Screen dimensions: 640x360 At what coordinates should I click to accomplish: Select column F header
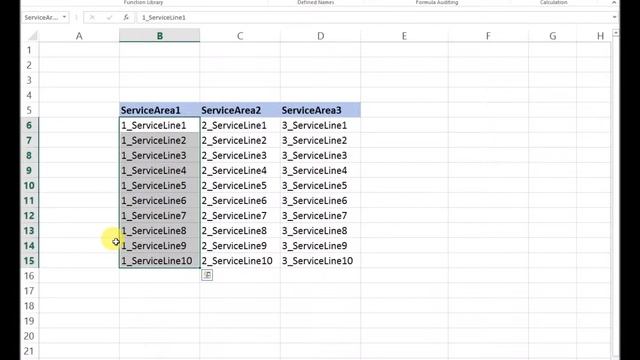pyautogui.click(x=488, y=36)
